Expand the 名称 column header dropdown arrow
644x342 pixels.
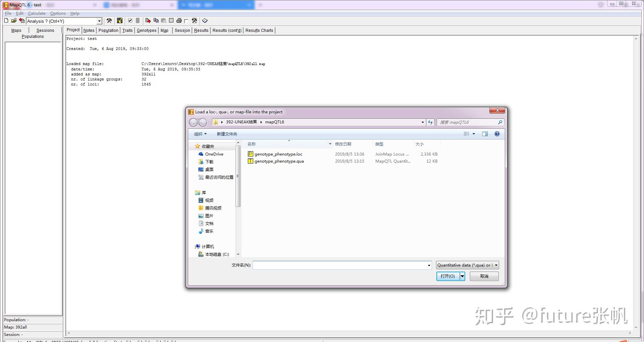330,144
